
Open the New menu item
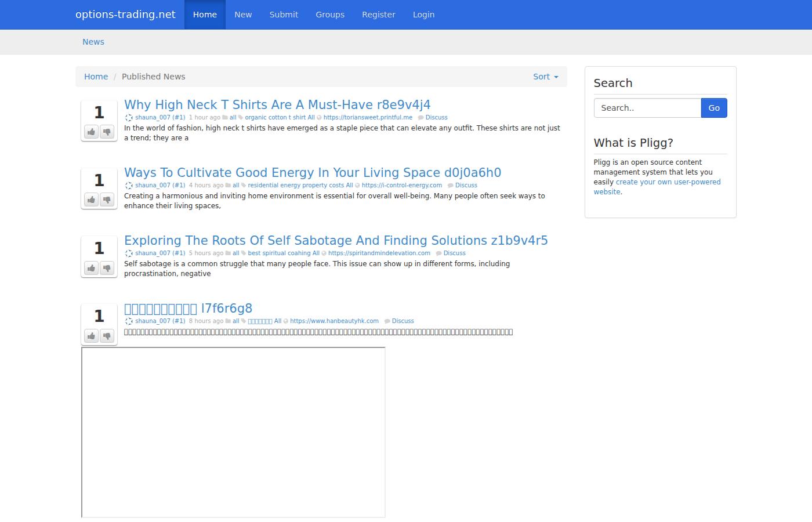243,14
